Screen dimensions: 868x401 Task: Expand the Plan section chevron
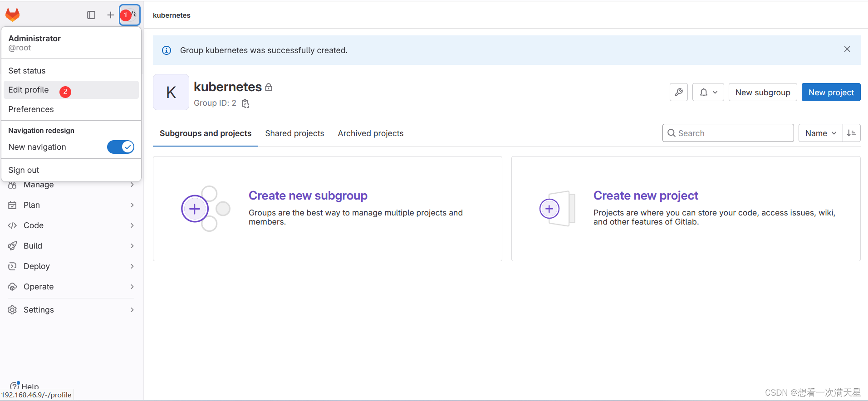[x=132, y=205]
